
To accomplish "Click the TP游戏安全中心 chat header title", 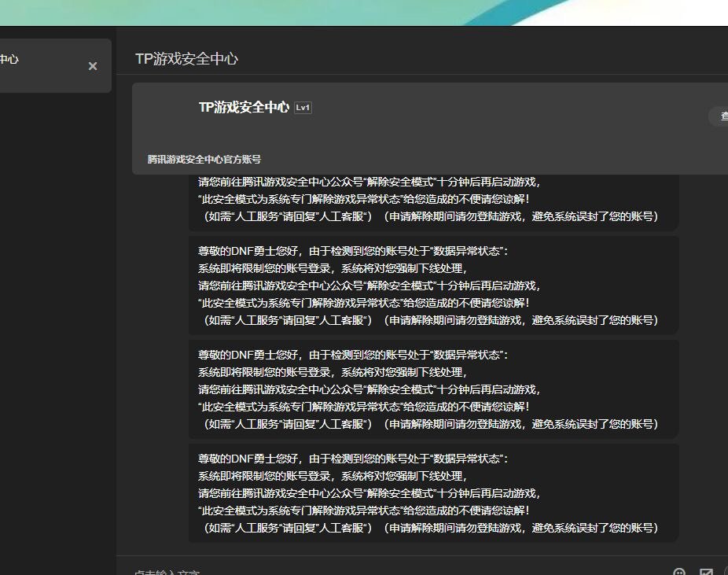I will coord(186,59).
